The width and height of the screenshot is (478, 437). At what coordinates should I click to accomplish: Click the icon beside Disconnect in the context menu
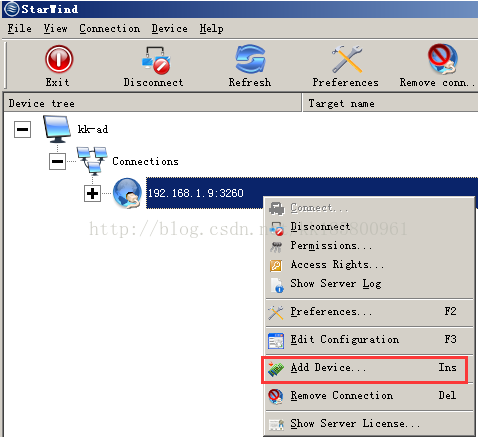click(x=277, y=228)
